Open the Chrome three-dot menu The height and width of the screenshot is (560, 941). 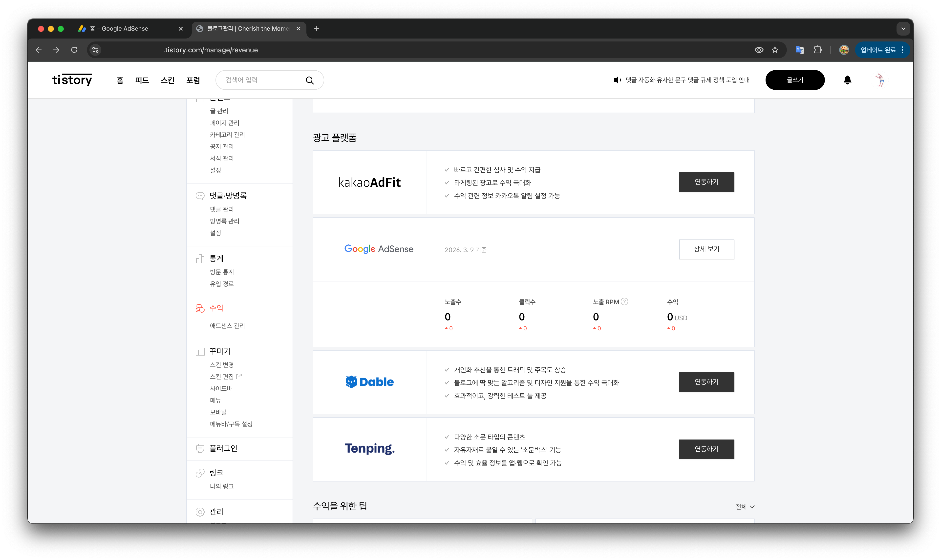click(903, 50)
